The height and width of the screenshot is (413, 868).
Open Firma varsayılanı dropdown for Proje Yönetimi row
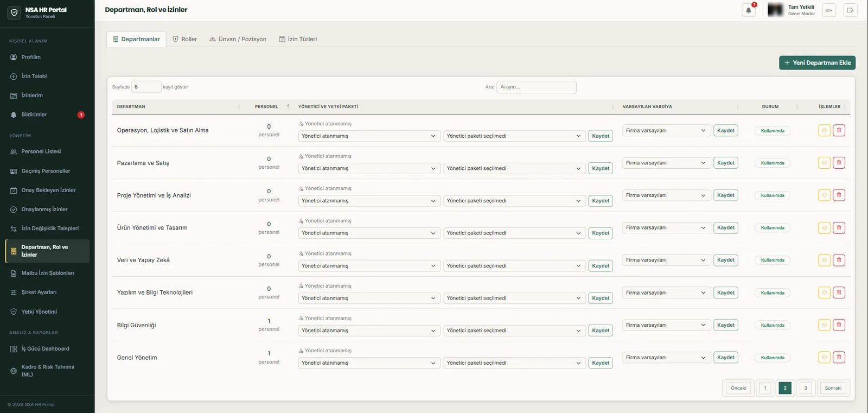[666, 195]
